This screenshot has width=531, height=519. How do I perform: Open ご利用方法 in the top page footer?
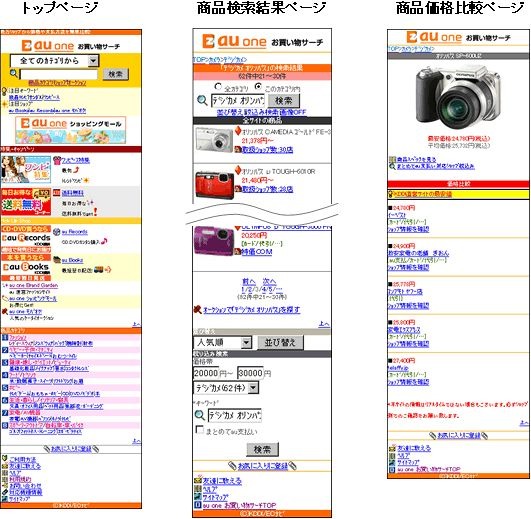tap(22, 459)
